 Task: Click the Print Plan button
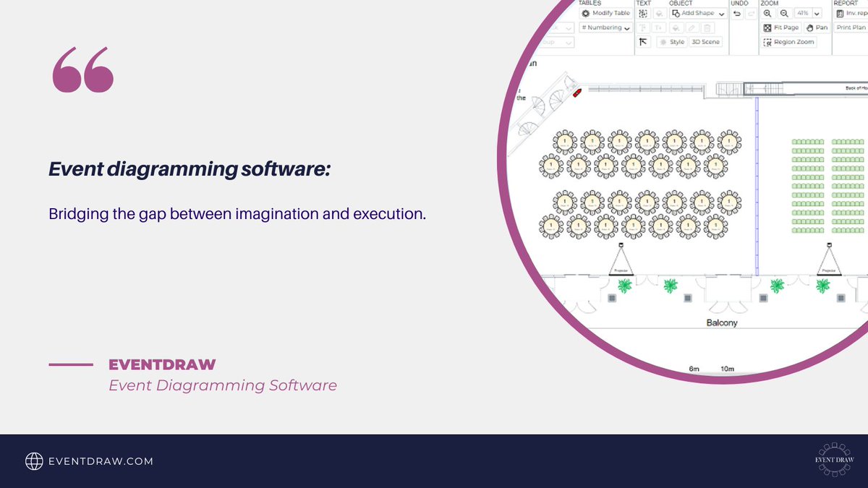pyautogui.click(x=851, y=27)
